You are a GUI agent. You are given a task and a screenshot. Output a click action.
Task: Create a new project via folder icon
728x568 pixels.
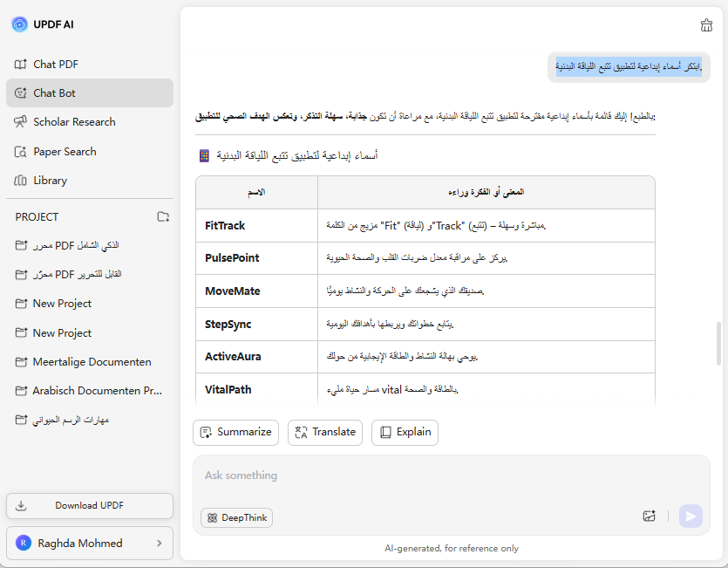pyautogui.click(x=163, y=216)
